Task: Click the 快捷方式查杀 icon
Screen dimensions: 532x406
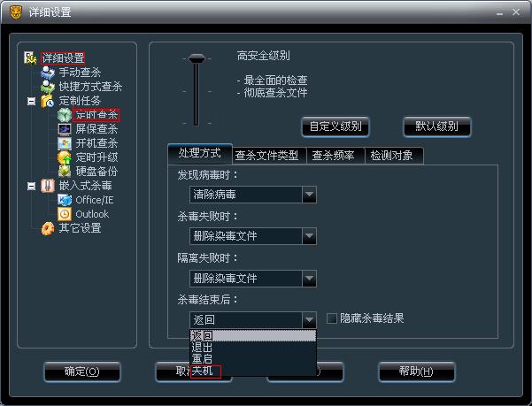Action: (x=48, y=87)
